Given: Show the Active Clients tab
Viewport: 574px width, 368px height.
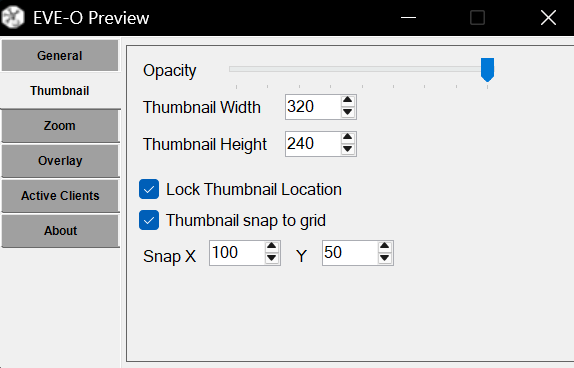Looking at the screenshot, I should pyautogui.click(x=60, y=196).
